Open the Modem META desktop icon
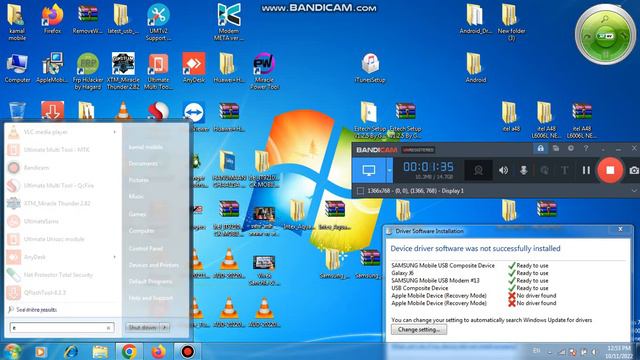 point(229,22)
